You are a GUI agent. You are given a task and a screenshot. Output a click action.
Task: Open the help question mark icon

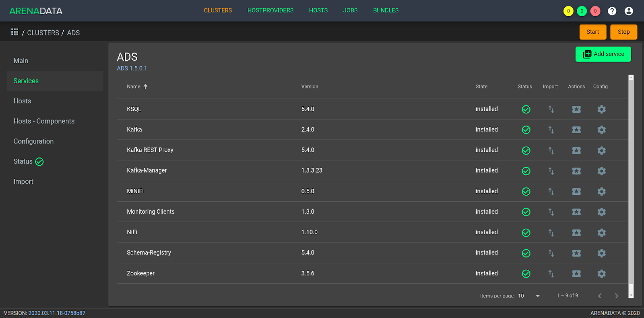click(x=612, y=11)
